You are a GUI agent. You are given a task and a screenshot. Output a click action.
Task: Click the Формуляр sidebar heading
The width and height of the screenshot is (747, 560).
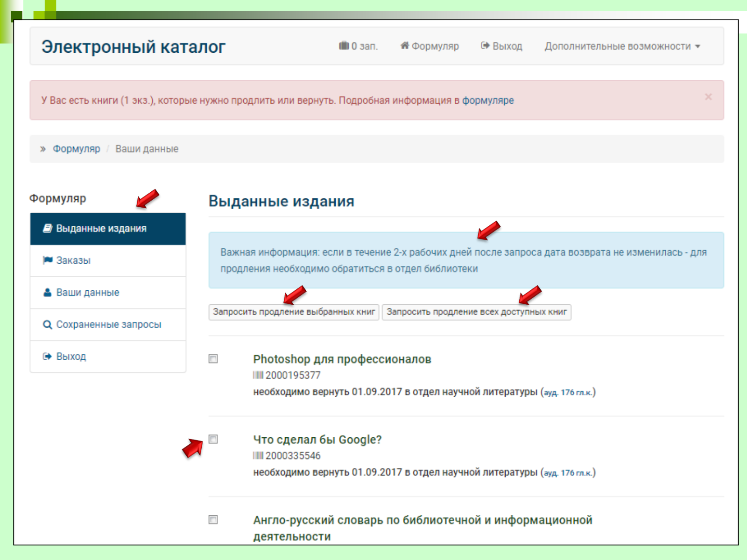(x=57, y=198)
